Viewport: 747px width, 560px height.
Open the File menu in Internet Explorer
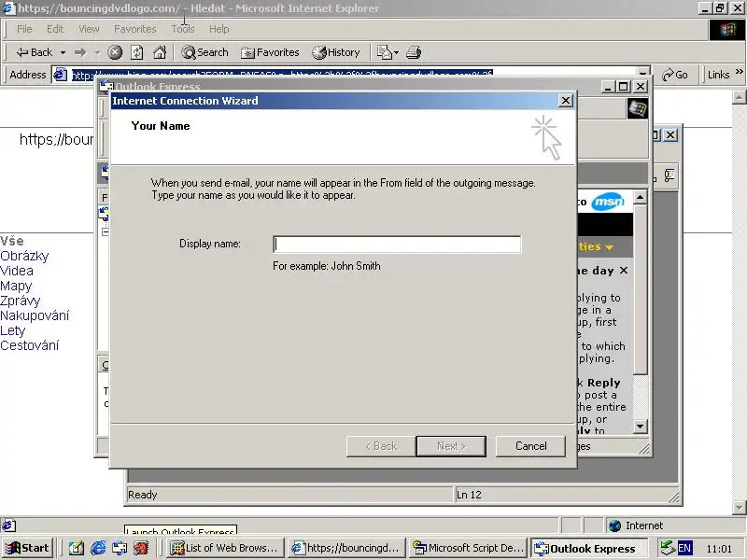24,29
